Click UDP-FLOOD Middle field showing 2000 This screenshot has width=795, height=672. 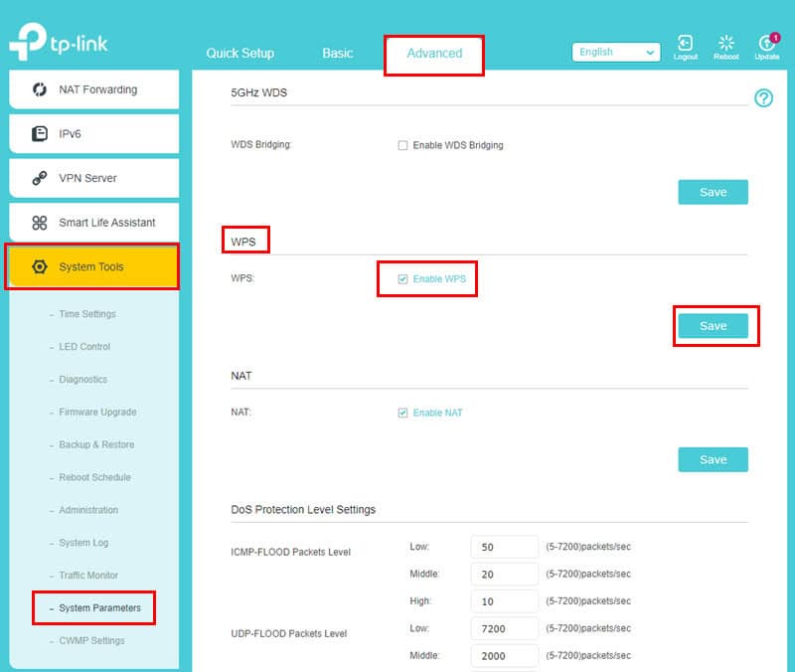(505, 656)
